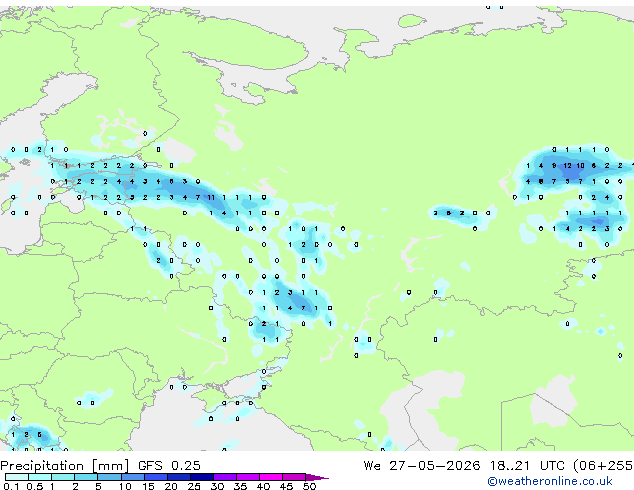This screenshot has height=490, width=634.
Task: Click legend scale label "20"
Action: pos(171,486)
